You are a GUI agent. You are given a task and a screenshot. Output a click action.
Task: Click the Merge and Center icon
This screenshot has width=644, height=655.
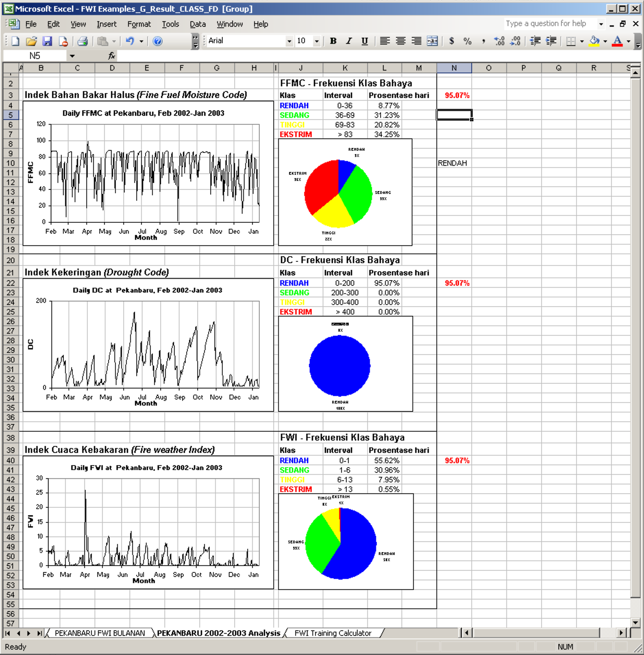click(432, 41)
